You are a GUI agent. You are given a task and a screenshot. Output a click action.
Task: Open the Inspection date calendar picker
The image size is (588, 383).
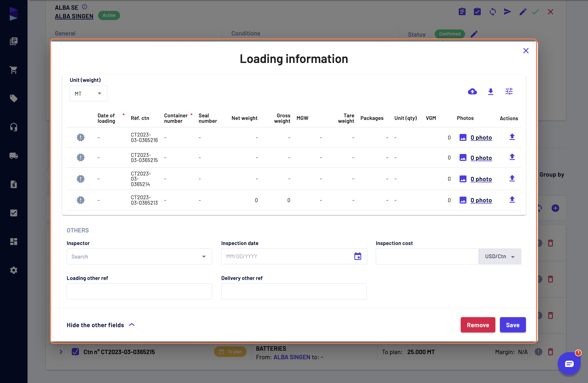357,256
